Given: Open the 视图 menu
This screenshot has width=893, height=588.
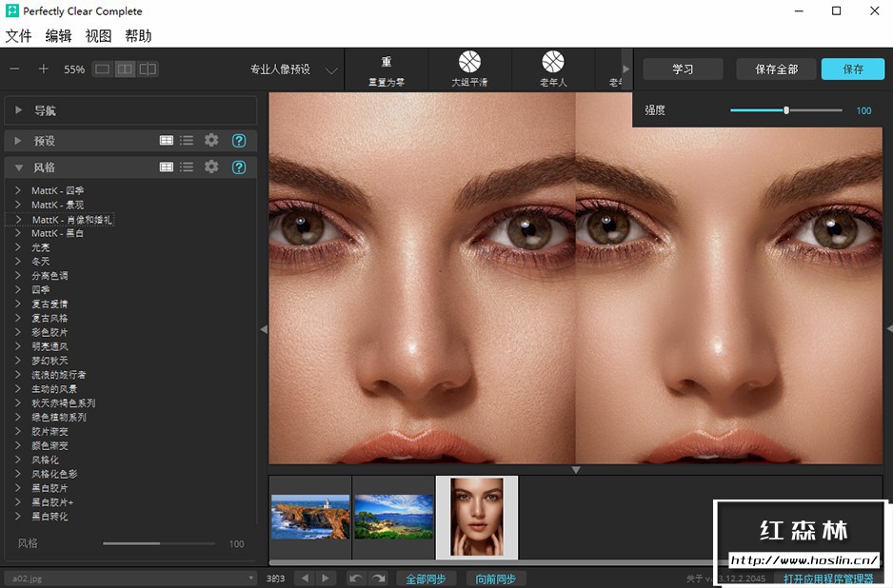Looking at the screenshot, I should point(98,36).
